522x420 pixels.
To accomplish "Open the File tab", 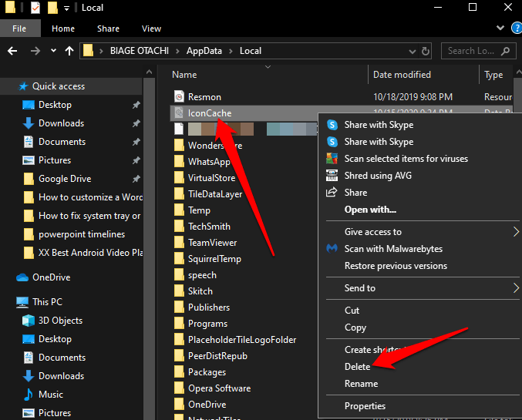I will click(x=19, y=29).
